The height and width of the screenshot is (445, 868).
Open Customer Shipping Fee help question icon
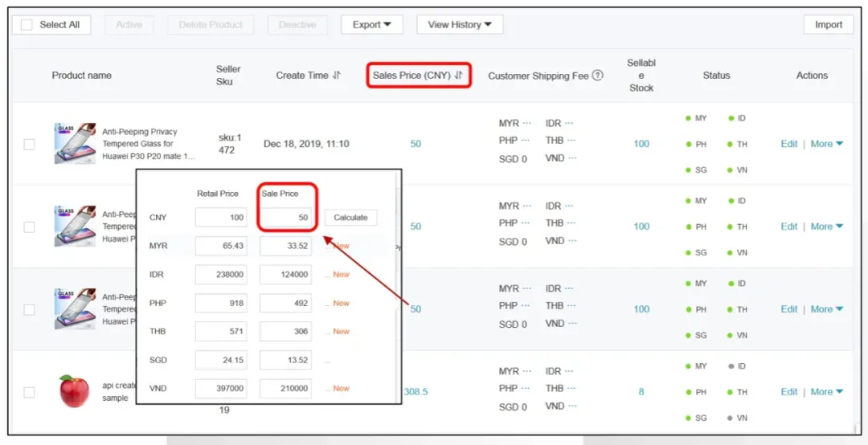[597, 76]
